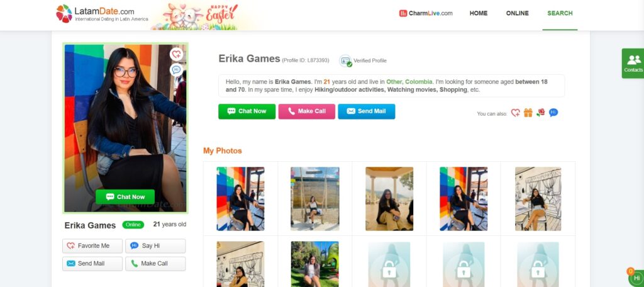The width and height of the screenshot is (644, 287).
Task: Click the Hi bubble icon on profile photo
Action: click(176, 70)
